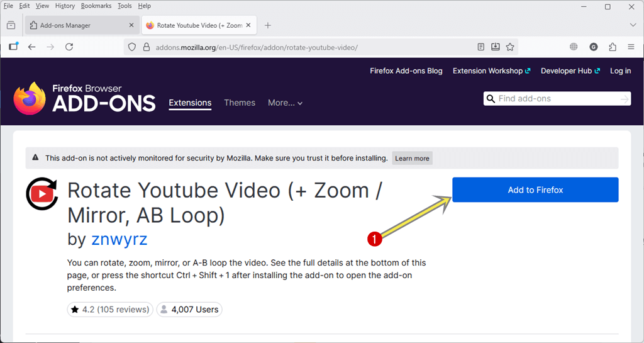Click the Find add-ons search field
Screen dimensions: 644x343
(557, 99)
